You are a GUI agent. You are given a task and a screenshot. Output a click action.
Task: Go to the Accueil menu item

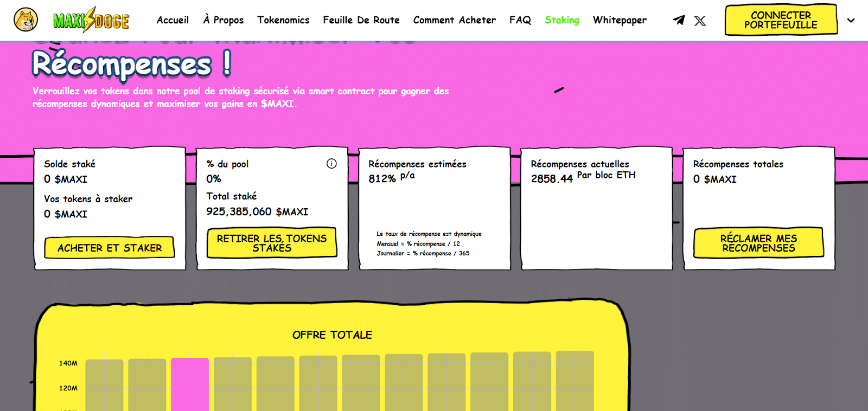point(173,20)
